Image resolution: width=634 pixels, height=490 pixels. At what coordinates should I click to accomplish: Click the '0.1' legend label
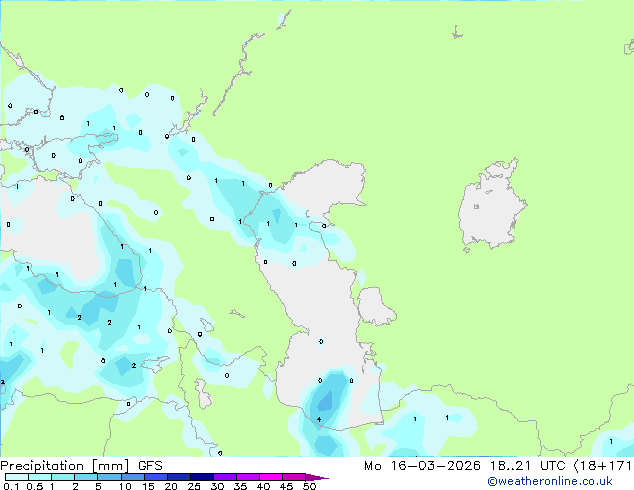pos(11,486)
